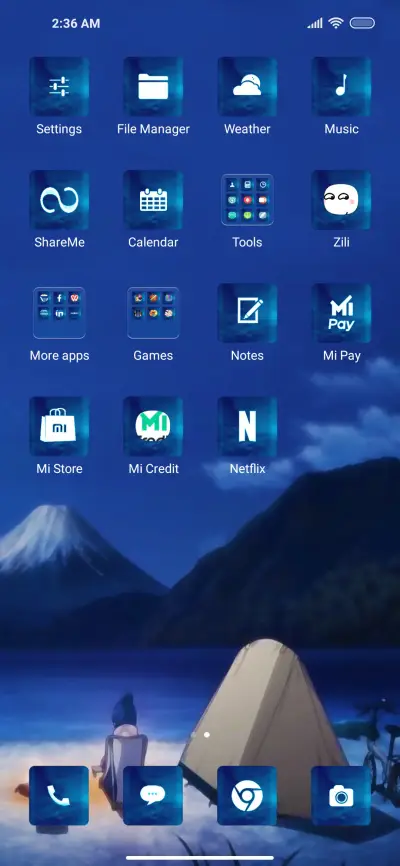The height and width of the screenshot is (866, 400).
Task: Tap the "Calendar" label text
Action: click(x=153, y=242)
